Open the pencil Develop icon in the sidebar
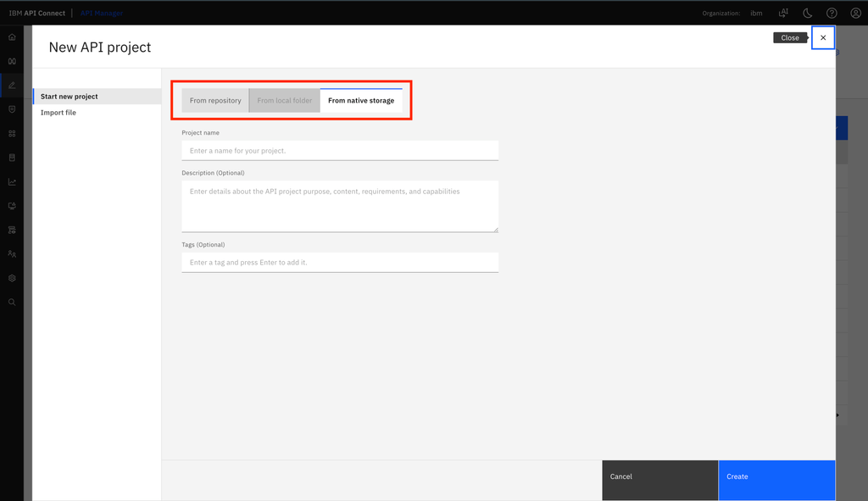The height and width of the screenshot is (501, 868). click(x=12, y=86)
